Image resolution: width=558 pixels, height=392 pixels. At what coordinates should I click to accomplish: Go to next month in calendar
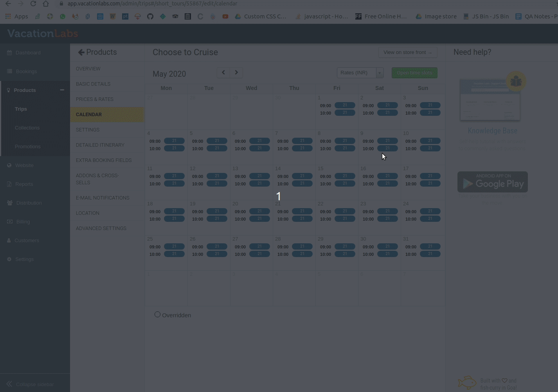pos(236,72)
